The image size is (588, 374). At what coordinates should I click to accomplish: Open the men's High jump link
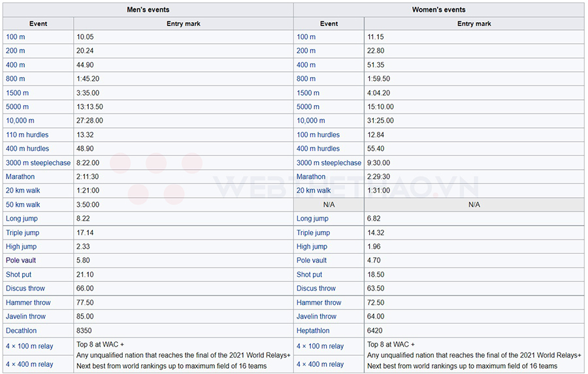tap(21, 247)
